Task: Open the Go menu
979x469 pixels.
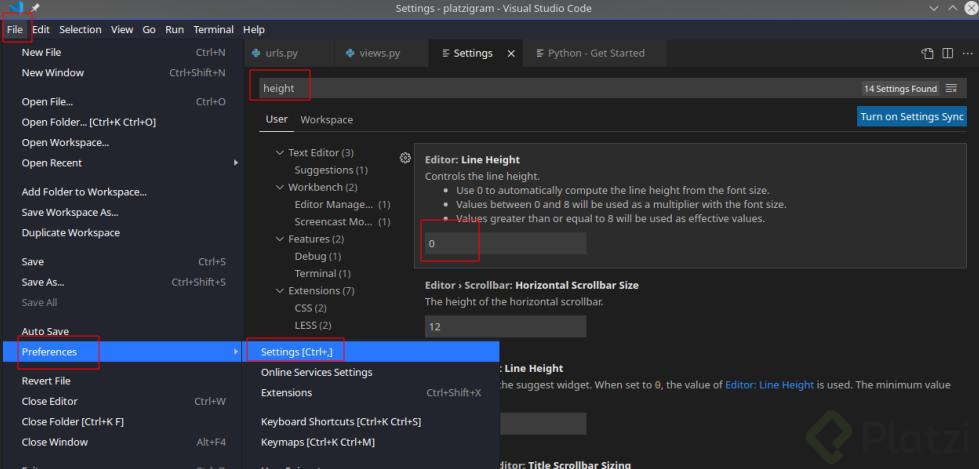Action: [x=149, y=29]
